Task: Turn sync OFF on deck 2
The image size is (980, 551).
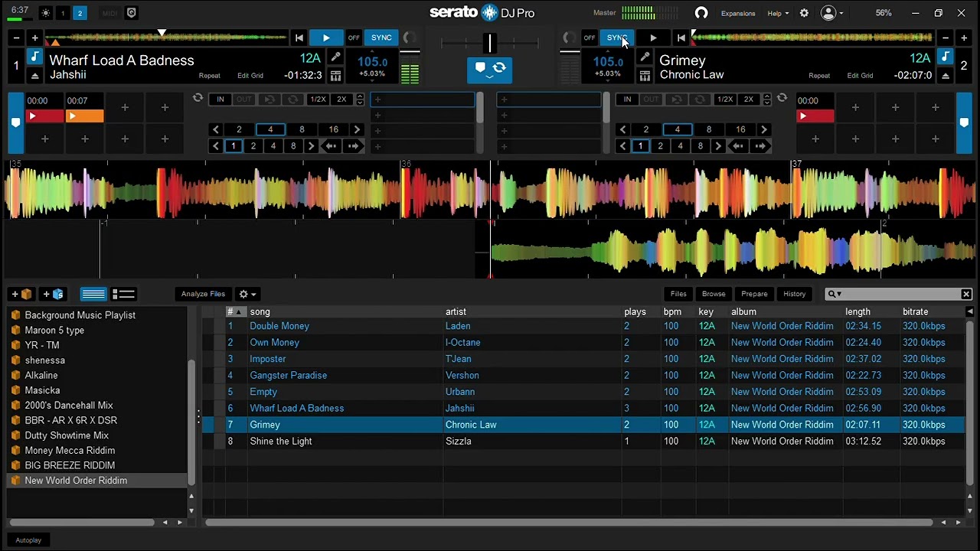Action: click(x=590, y=37)
